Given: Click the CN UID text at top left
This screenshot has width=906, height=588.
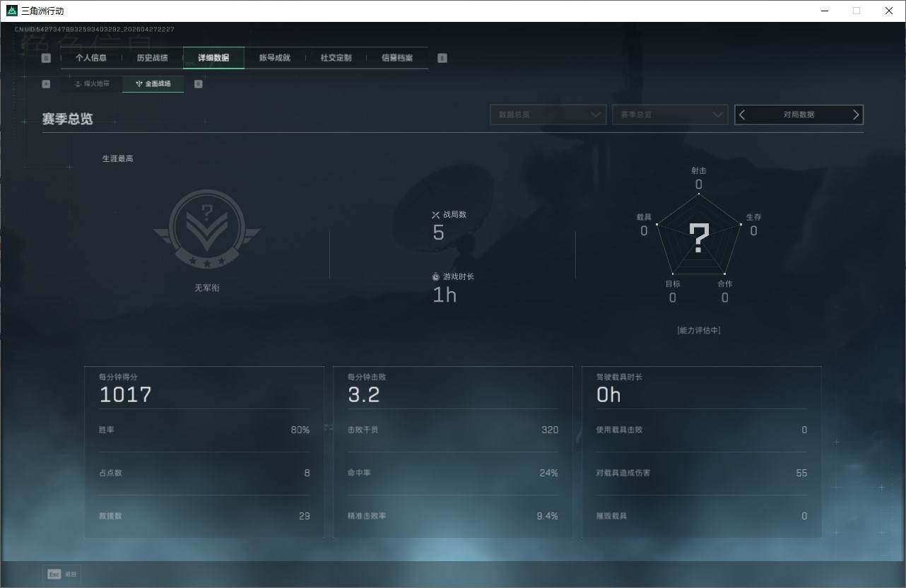Looking at the screenshot, I should tap(95, 29).
